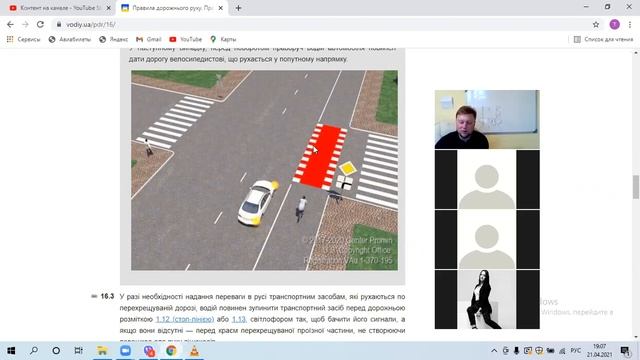Open the Windows Start menu
This screenshot has width=640, height=360.
[x=11, y=351]
